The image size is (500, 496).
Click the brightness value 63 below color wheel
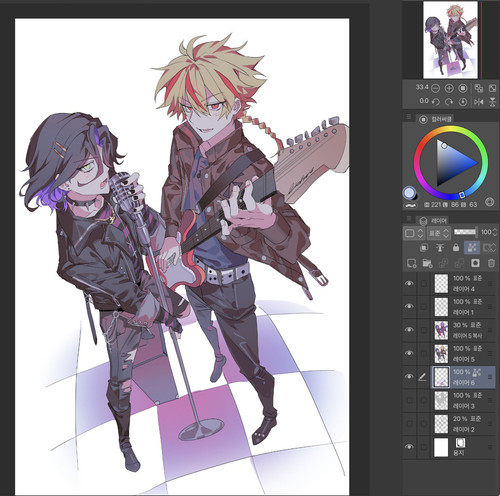tap(473, 204)
